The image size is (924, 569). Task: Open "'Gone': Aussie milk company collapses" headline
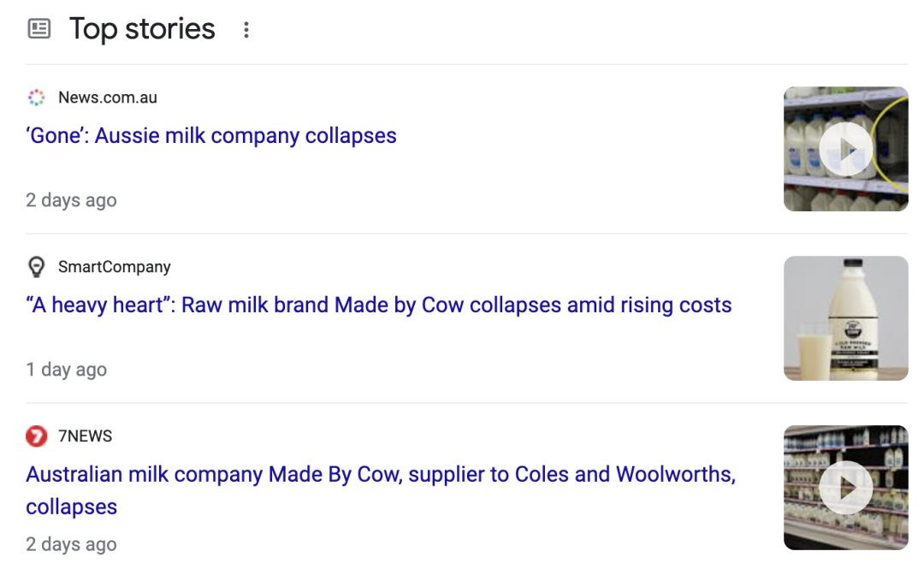(211, 135)
